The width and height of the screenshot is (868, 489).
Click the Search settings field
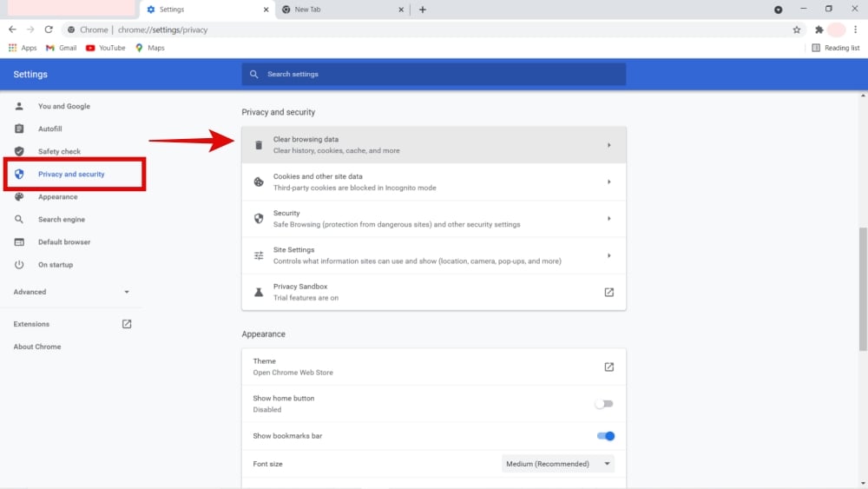[x=433, y=74]
